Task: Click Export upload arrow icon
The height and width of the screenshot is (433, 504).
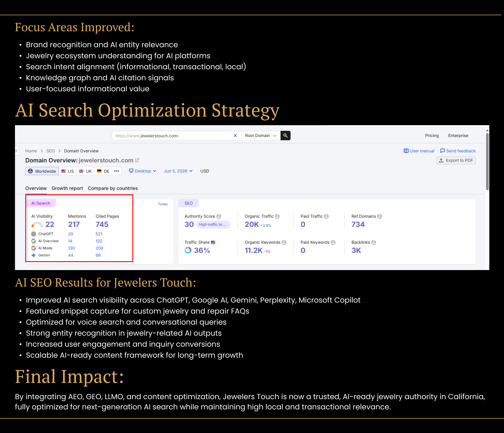Action: (x=441, y=160)
